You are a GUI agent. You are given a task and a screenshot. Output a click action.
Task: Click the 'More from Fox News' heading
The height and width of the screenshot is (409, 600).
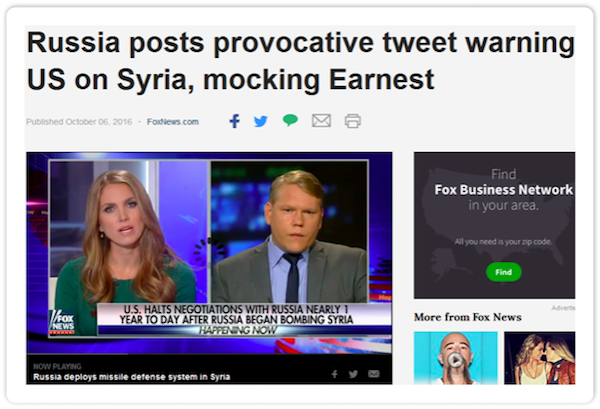468,317
